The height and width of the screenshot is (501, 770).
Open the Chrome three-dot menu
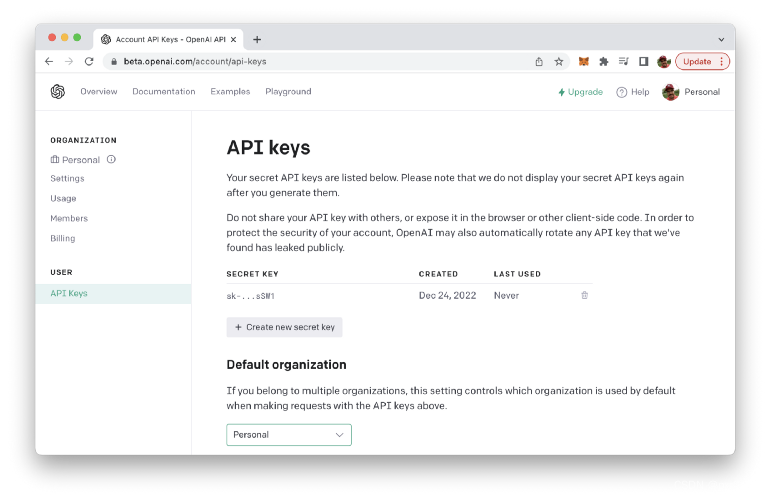[721, 61]
